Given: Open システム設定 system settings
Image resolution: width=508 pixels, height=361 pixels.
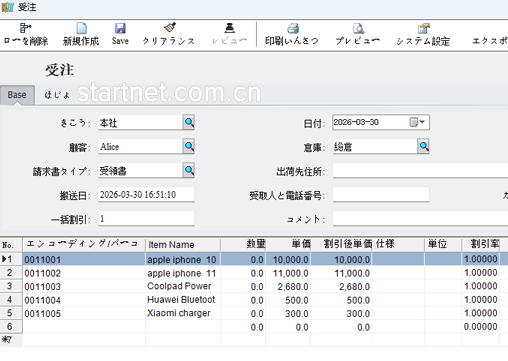Looking at the screenshot, I should [423, 35].
